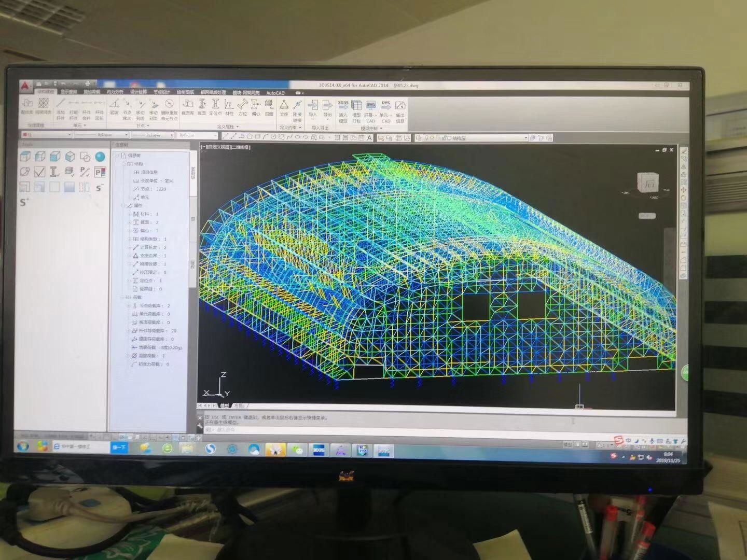Click the 层面 layer tool
This screenshot has height=560, width=747.
(269, 107)
